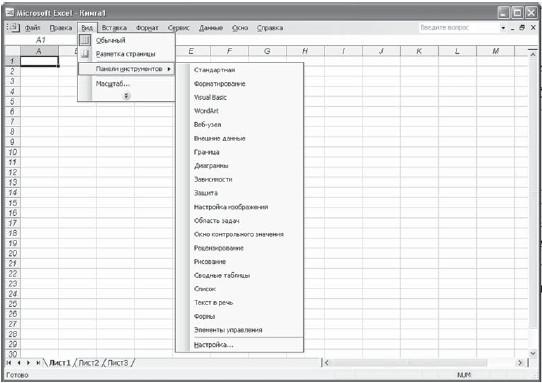The height and width of the screenshot is (383, 542).
Task: Switch to sheet tab Лист1
Action: point(60,363)
